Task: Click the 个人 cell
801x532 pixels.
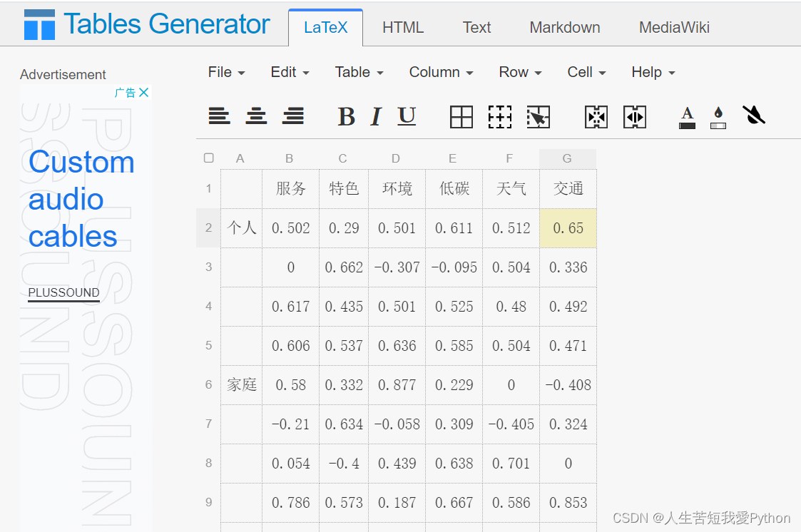Action: click(242, 227)
